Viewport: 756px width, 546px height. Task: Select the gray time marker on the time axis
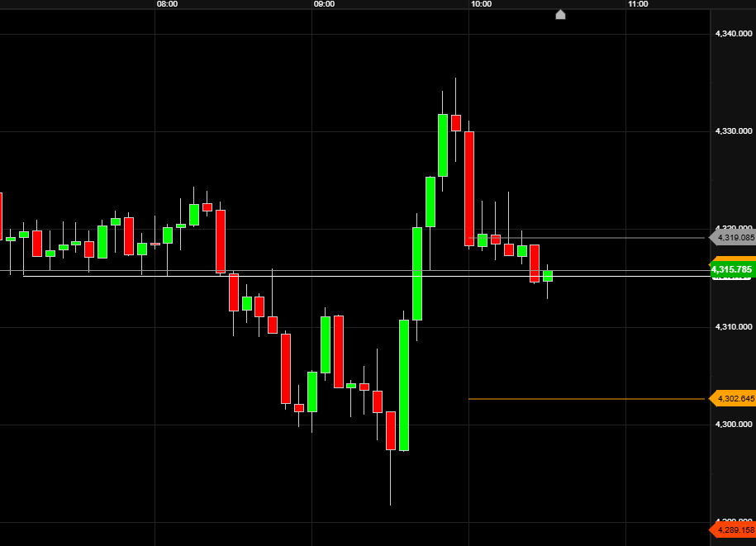(x=560, y=15)
